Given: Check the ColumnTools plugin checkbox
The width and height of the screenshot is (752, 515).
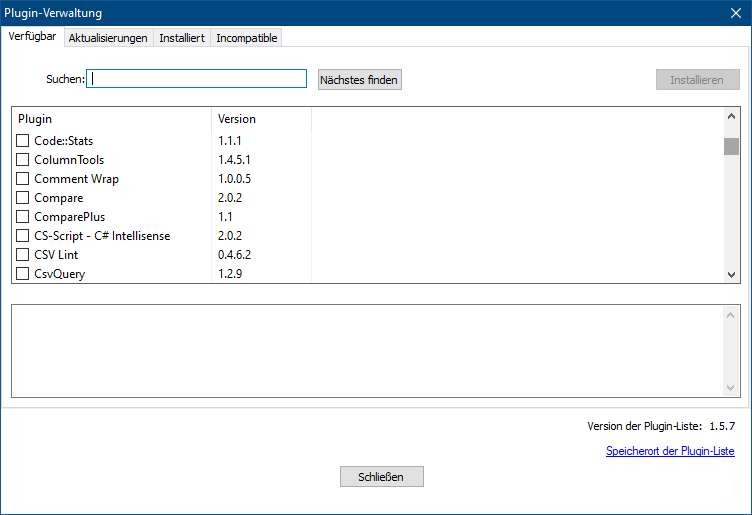Looking at the screenshot, I should [23, 159].
